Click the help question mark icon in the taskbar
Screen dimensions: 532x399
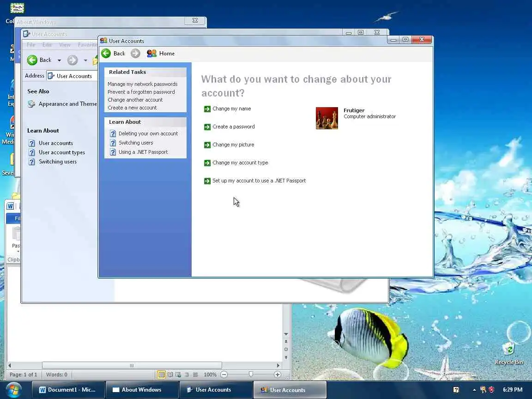[456, 390]
